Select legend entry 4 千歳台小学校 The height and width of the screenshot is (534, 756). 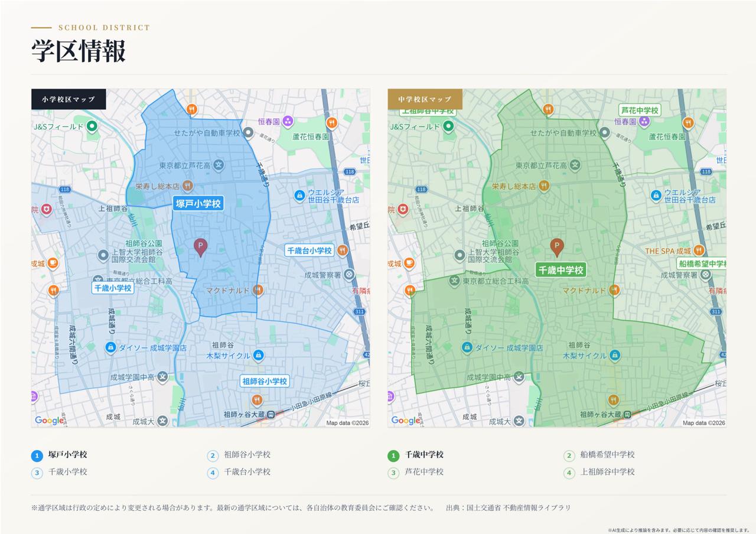click(x=239, y=473)
